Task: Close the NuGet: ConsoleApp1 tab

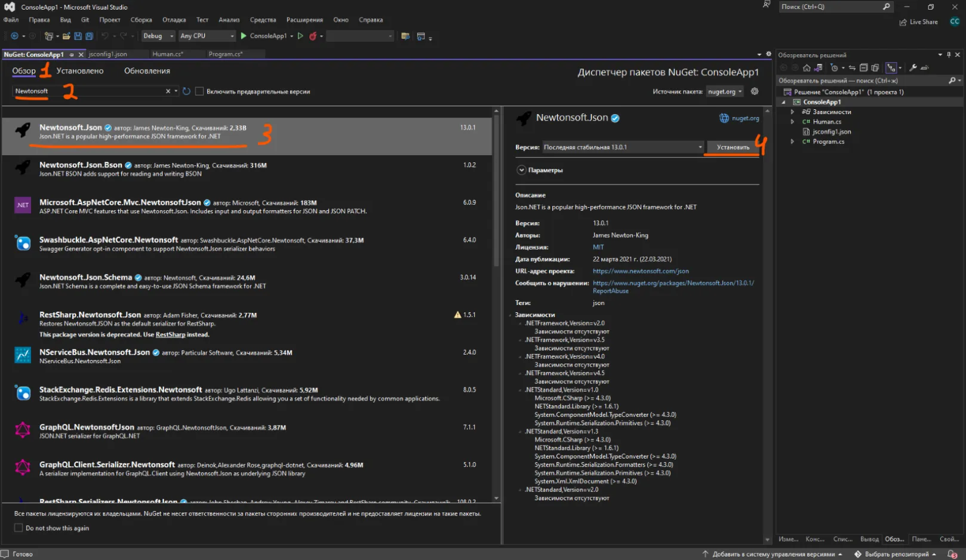Action: 81,54
